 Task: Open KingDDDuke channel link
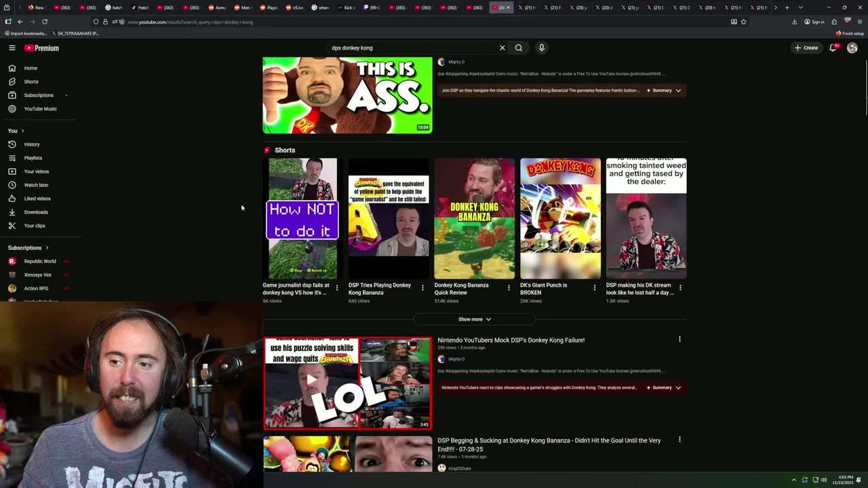click(459, 468)
